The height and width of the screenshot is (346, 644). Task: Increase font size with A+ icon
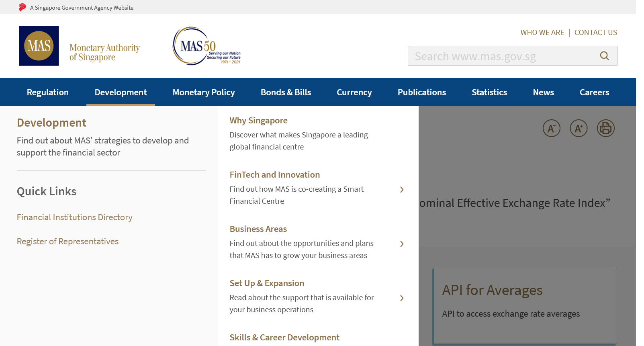tap(579, 128)
